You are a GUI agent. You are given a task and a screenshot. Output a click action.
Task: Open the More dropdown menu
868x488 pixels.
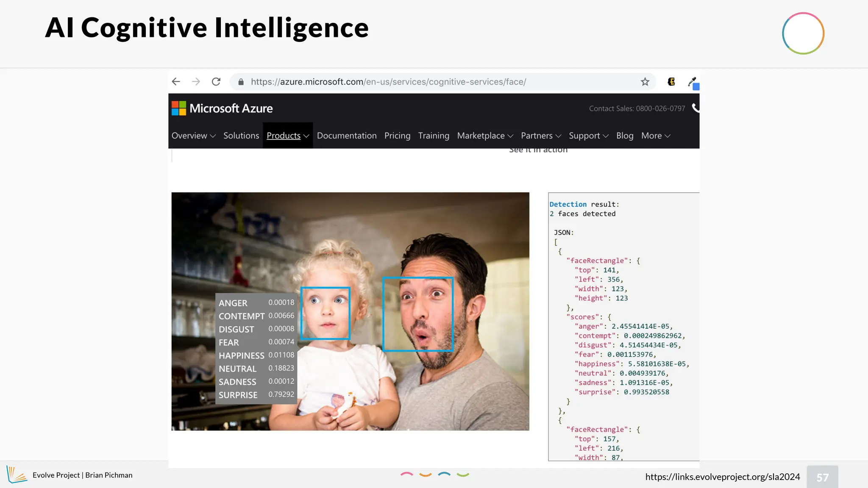pyautogui.click(x=656, y=136)
